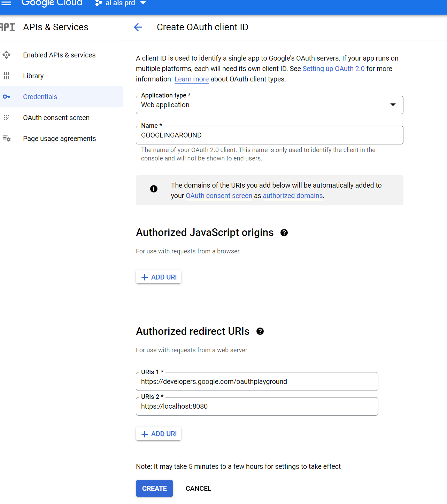Add URI under JavaScript origins

pos(159,277)
